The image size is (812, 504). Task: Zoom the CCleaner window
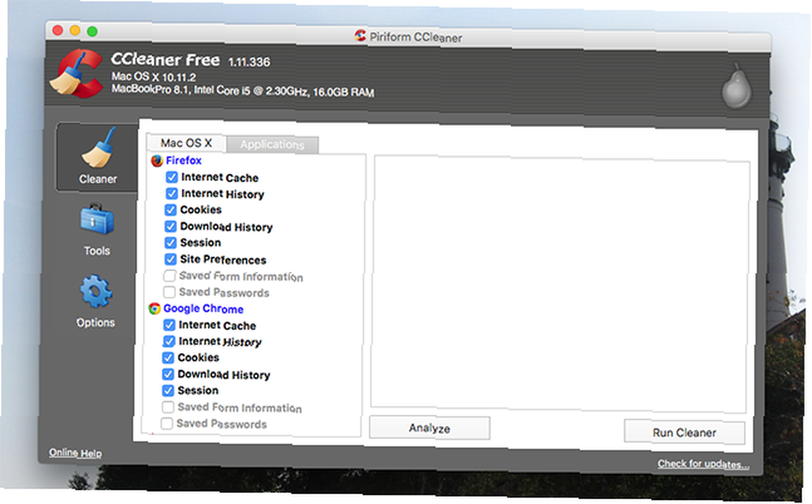(x=93, y=32)
